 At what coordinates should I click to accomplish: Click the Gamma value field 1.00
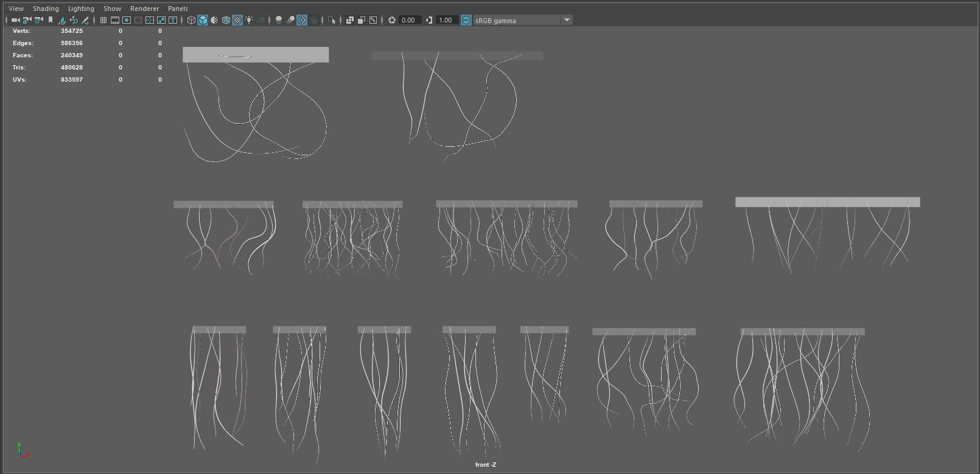coord(447,20)
